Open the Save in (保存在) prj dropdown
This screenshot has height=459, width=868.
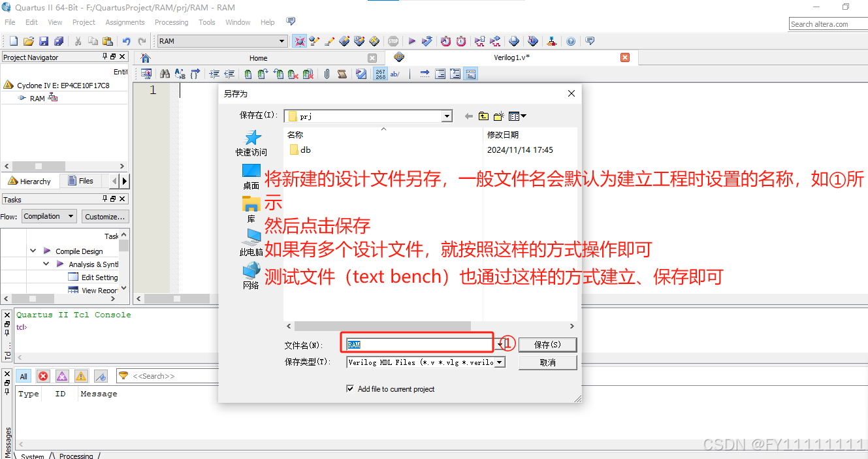pos(447,116)
